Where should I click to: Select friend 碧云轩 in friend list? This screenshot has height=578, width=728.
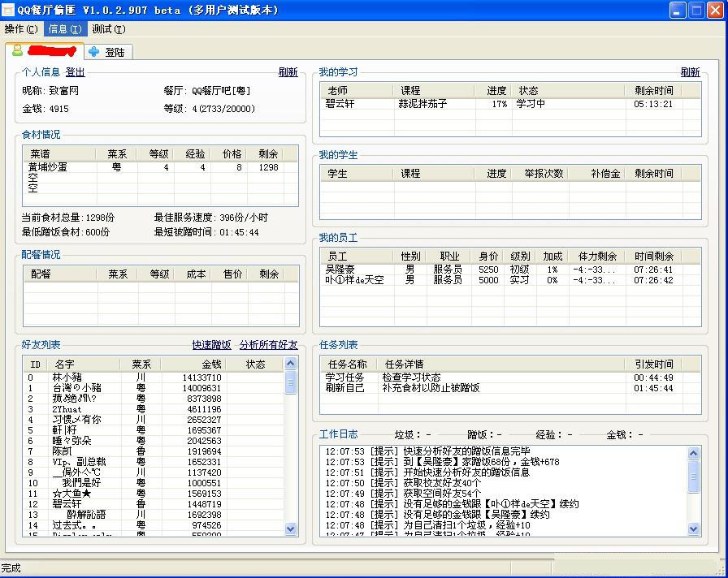click(x=154, y=504)
